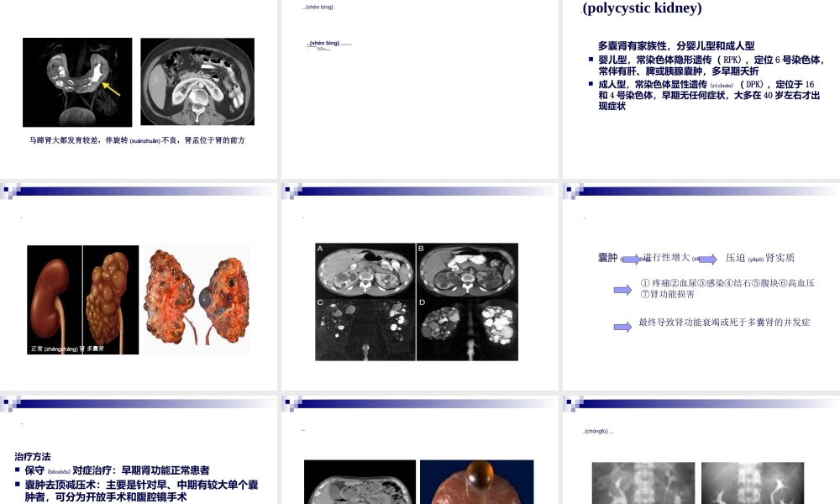Image resolution: width=840 pixels, height=504 pixels.
Task: Select the (polycystic kidney) slide title
Action: pos(643,8)
